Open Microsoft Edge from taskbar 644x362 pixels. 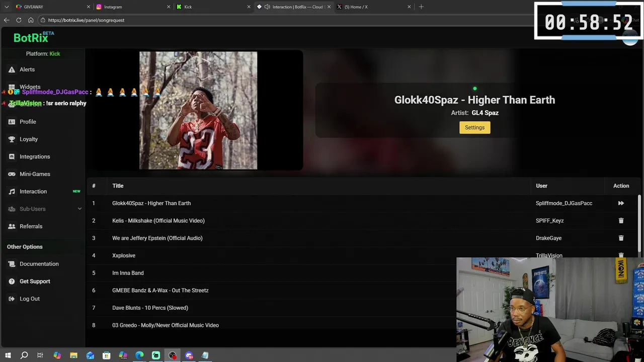[x=139, y=355]
